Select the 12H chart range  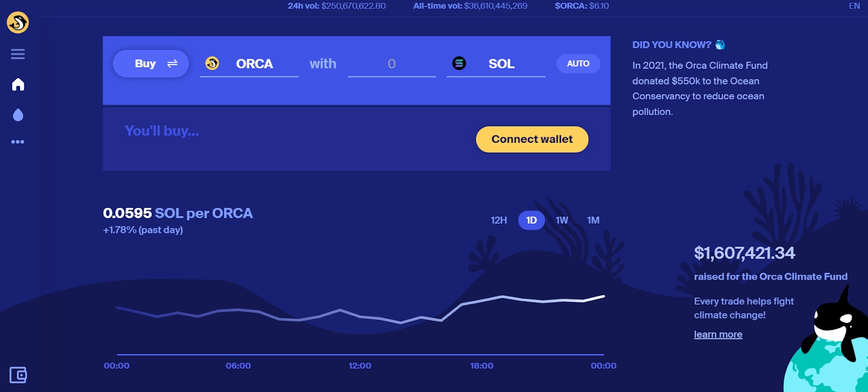[499, 220]
